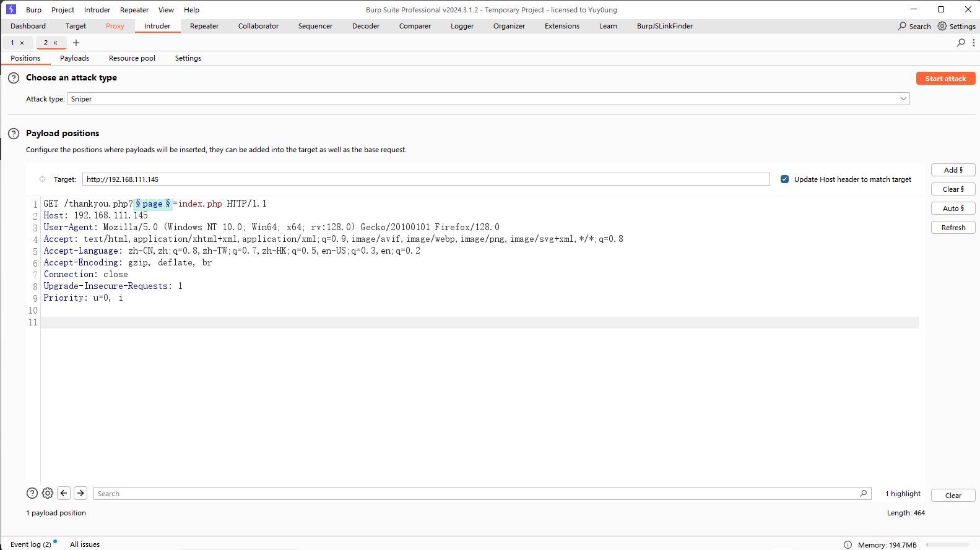Click the memory usage bar in status bar
The width and height of the screenshot is (980, 550).
(947, 544)
